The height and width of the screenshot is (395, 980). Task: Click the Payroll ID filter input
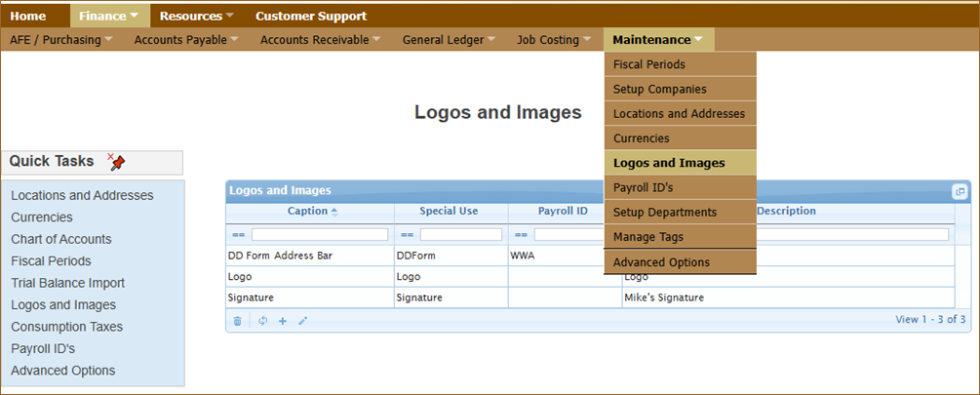[x=568, y=235]
